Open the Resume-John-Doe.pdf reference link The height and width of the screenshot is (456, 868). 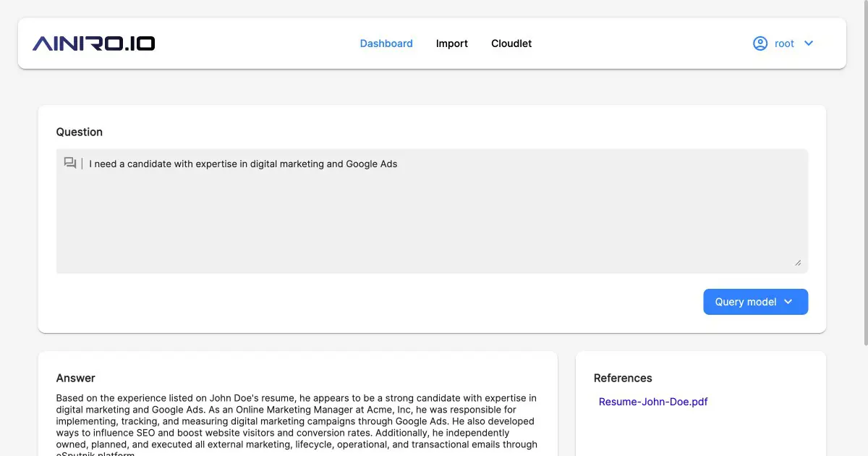pos(653,402)
